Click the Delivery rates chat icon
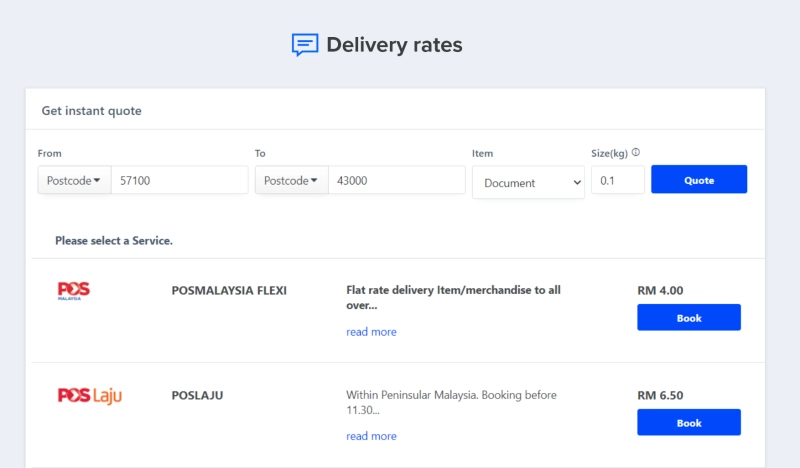The image size is (800, 468). pyautogui.click(x=305, y=45)
